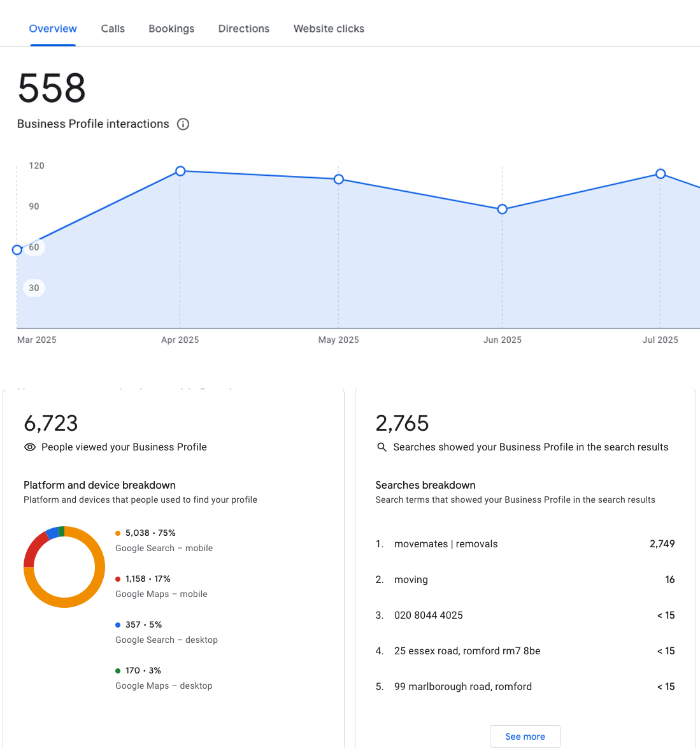Image resolution: width=700 pixels, height=748 pixels.
Task: Select the Jul 2025 chart data point
Action: tap(661, 174)
